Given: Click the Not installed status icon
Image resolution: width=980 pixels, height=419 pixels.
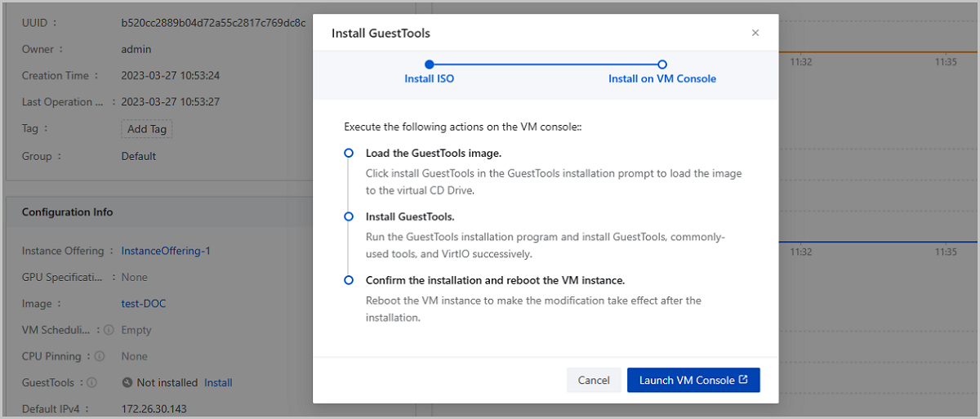Looking at the screenshot, I should pos(127,382).
